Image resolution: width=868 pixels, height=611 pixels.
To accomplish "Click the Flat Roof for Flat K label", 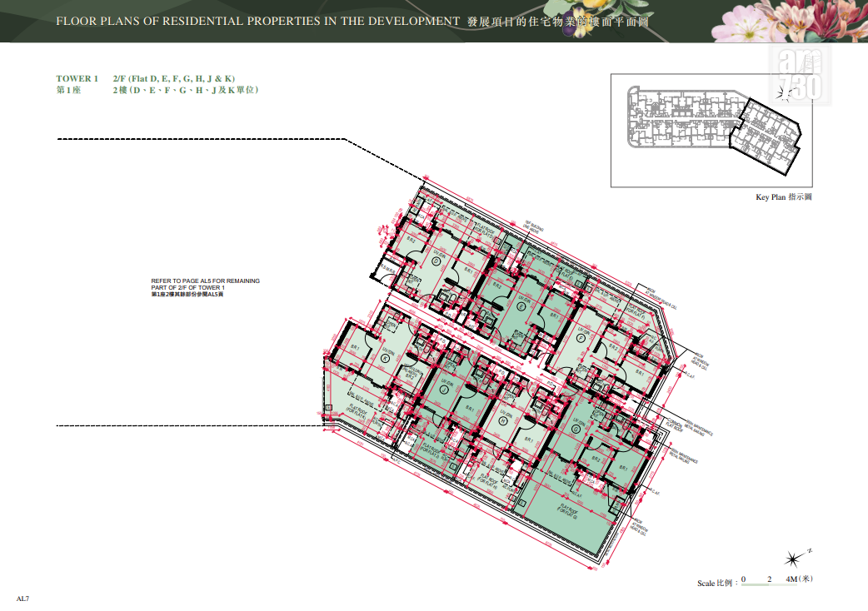I will point(357,411).
